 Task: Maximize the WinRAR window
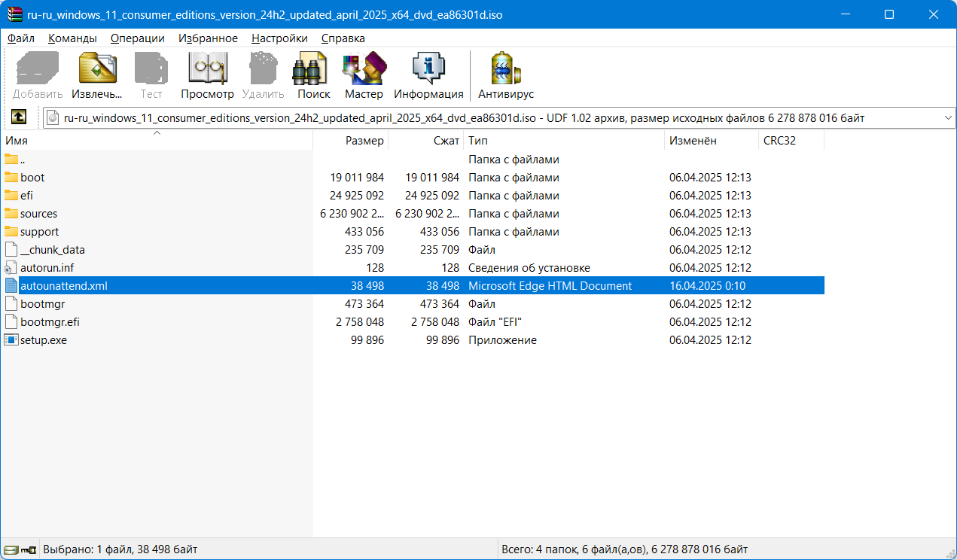[889, 14]
